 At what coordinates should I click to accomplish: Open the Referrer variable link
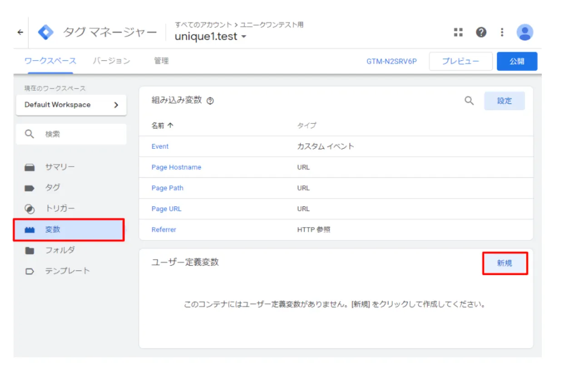[x=164, y=230]
